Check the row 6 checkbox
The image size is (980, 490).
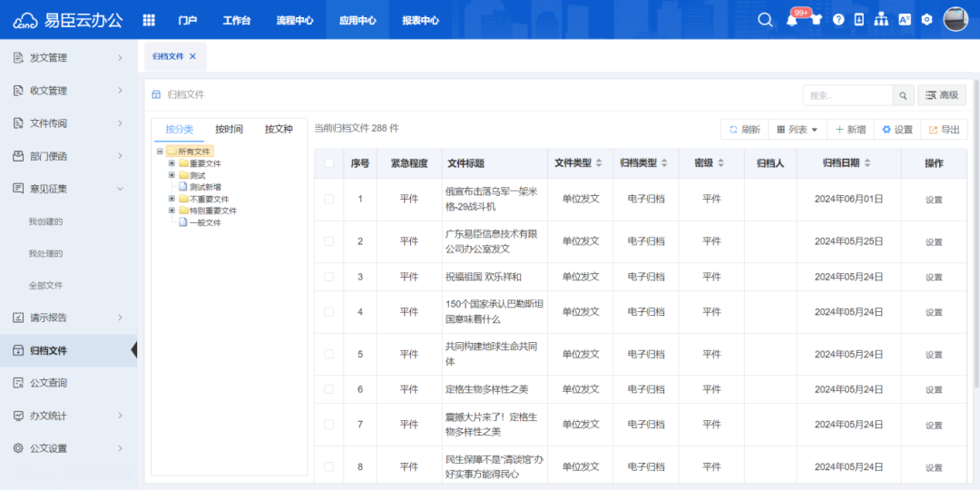(x=328, y=388)
